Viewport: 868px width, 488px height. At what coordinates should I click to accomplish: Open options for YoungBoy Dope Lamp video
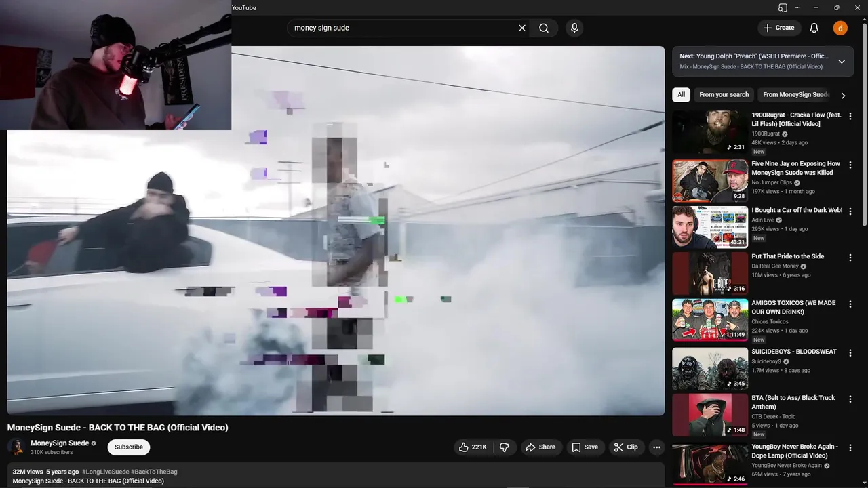[850, 449]
